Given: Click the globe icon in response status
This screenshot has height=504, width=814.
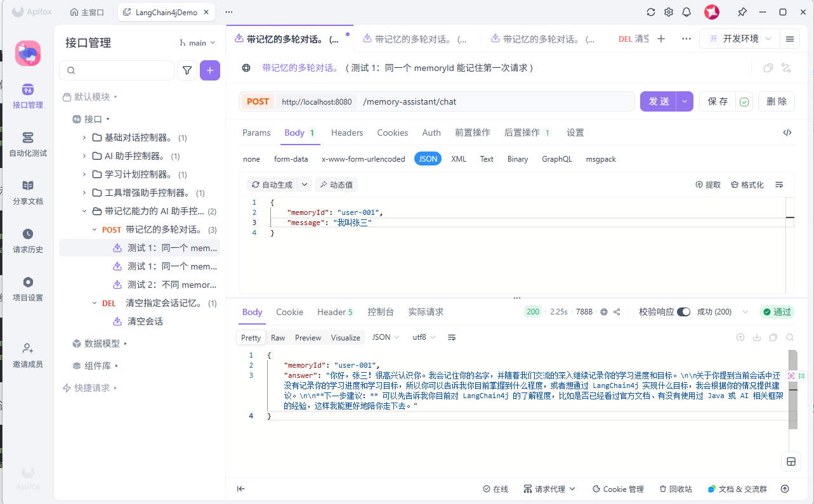Looking at the screenshot, I should pos(604,312).
